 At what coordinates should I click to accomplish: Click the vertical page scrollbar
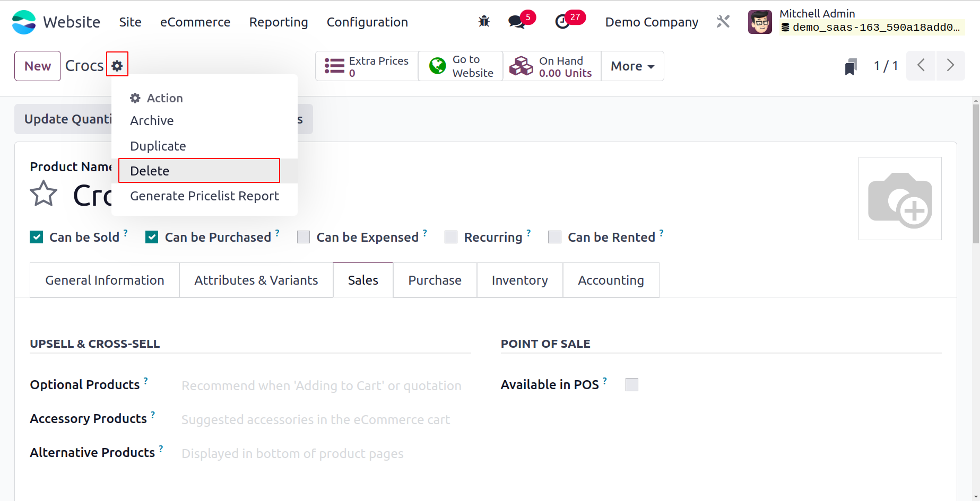976,173
